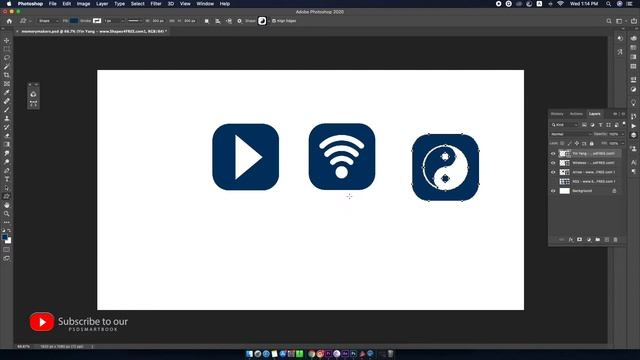Open the Photoshop application menu

click(x=30, y=4)
